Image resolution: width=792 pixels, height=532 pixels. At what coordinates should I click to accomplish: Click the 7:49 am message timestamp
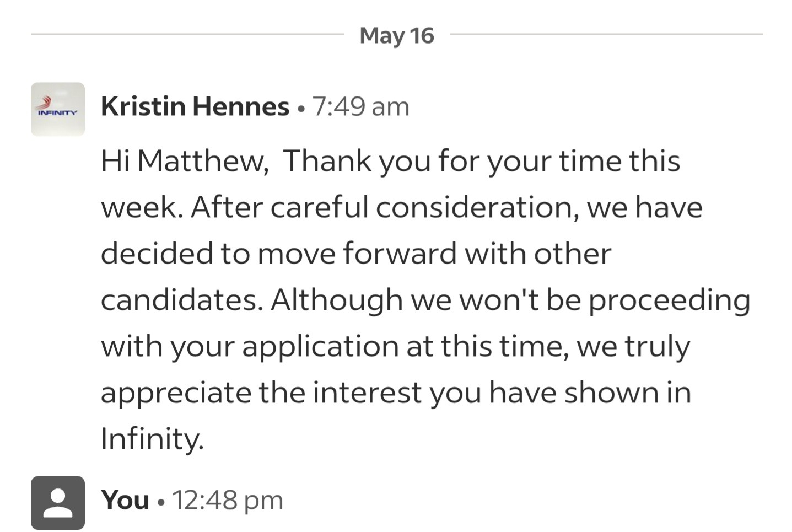(x=361, y=106)
